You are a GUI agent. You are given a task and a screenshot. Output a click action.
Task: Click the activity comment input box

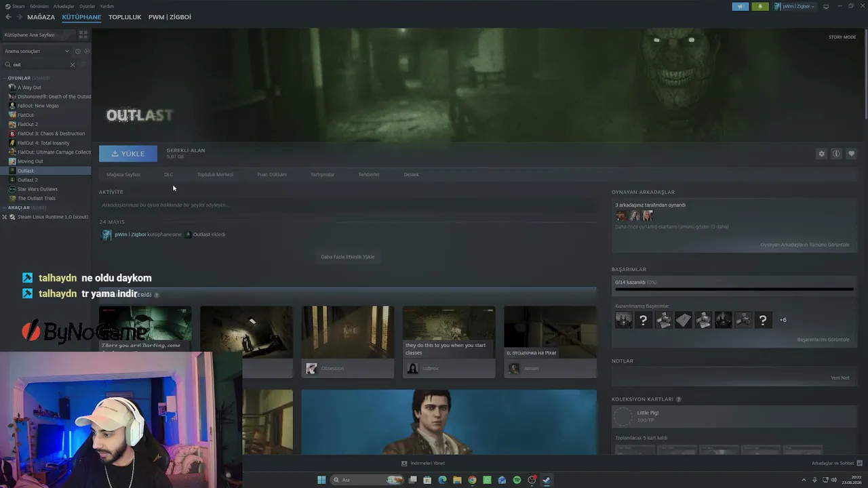click(348, 205)
